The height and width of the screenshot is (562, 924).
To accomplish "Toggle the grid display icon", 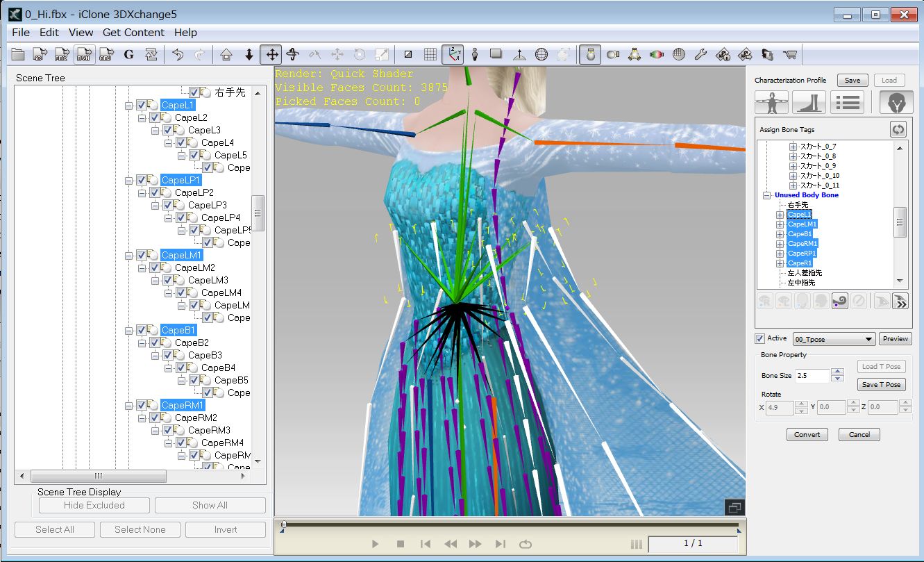I will pyautogui.click(x=430, y=54).
